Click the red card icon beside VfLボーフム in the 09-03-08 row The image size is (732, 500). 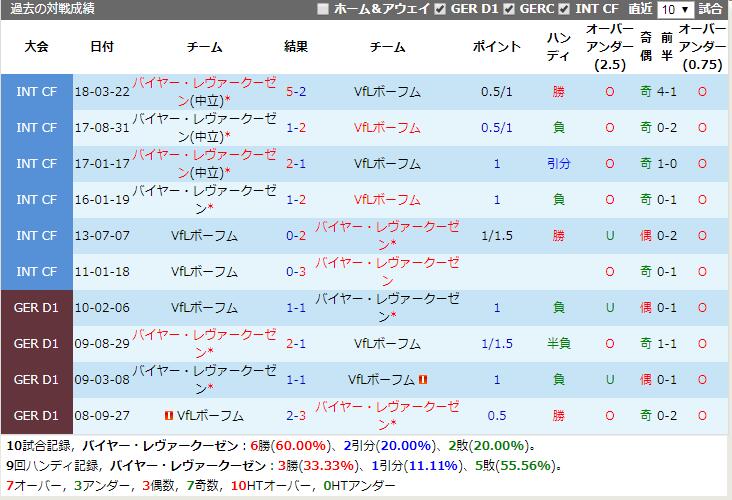423,380
